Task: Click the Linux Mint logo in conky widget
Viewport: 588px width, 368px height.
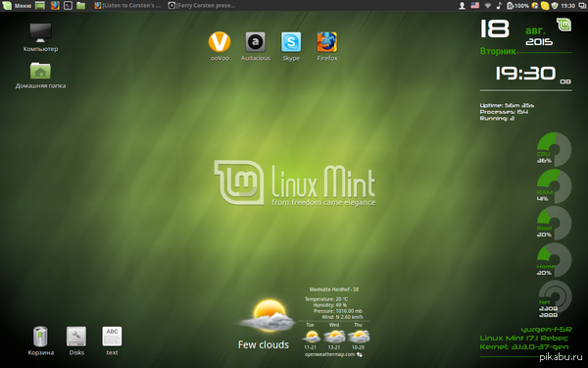Action: coord(564,25)
